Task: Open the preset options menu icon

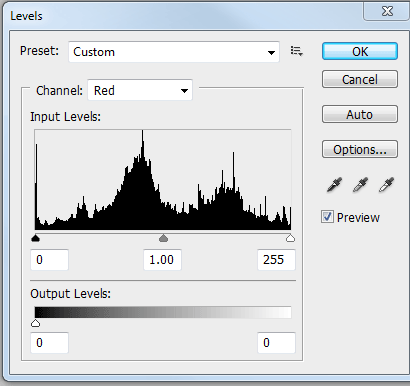Action: (296, 51)
